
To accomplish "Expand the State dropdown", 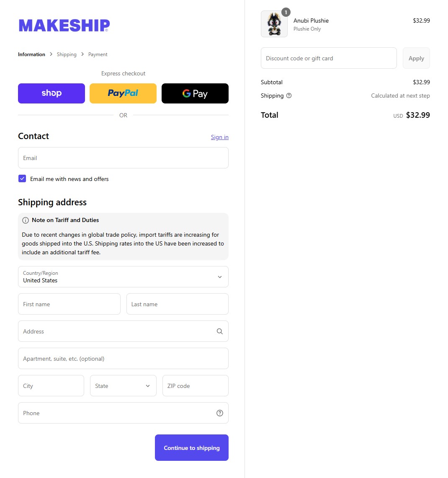I will tap(123, 386).
